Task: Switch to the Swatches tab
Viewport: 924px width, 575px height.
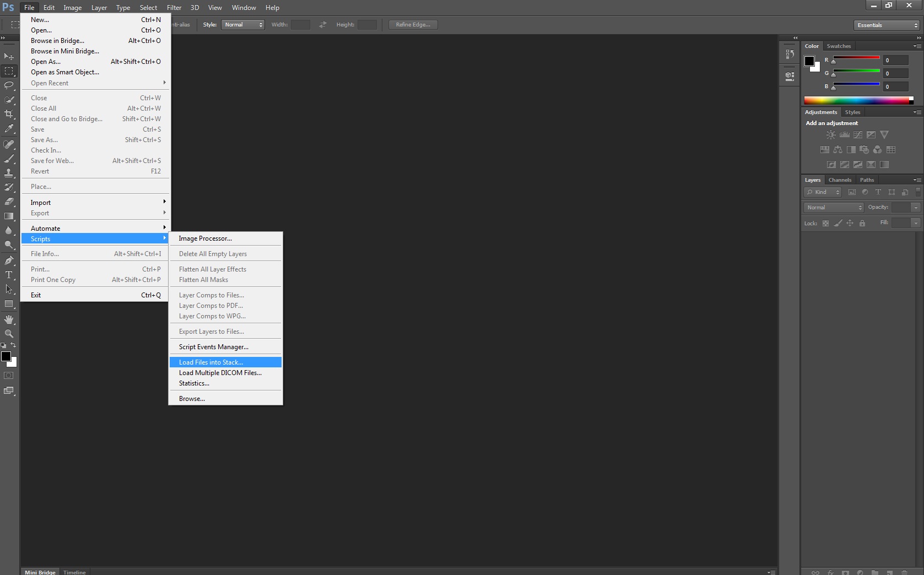Action: [x=839, y=46]
